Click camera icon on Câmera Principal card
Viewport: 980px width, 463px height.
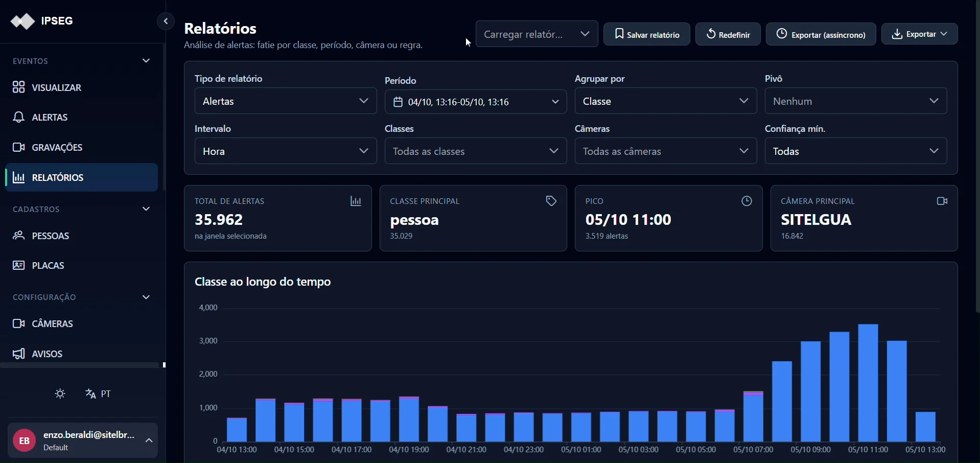943,201
